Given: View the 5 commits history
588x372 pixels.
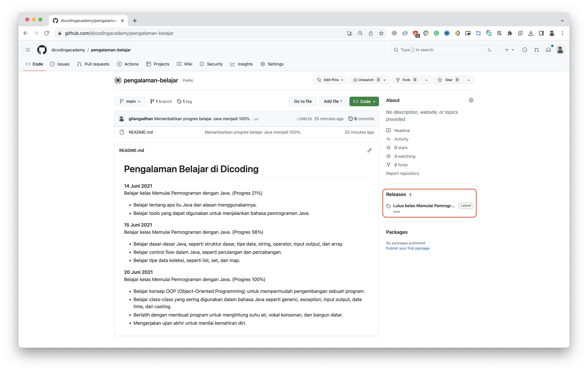Looking at the screenshot, I should coord(361,119).
